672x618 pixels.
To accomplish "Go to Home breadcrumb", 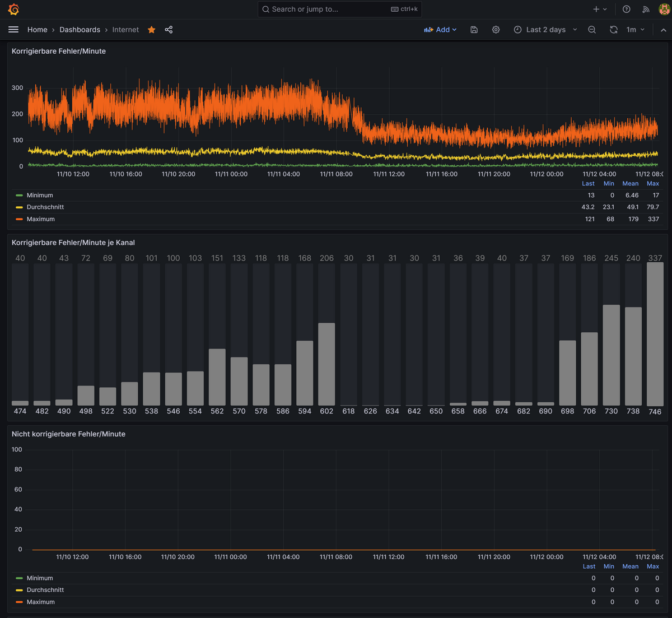I will pyautogui.click(x=38, y=30).
